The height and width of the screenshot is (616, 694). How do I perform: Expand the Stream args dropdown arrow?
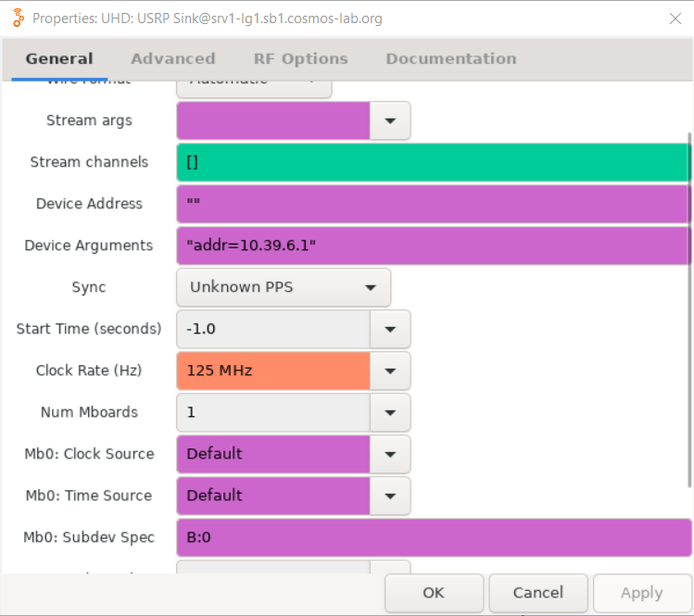pyautogui.click(x=390, y=120)
